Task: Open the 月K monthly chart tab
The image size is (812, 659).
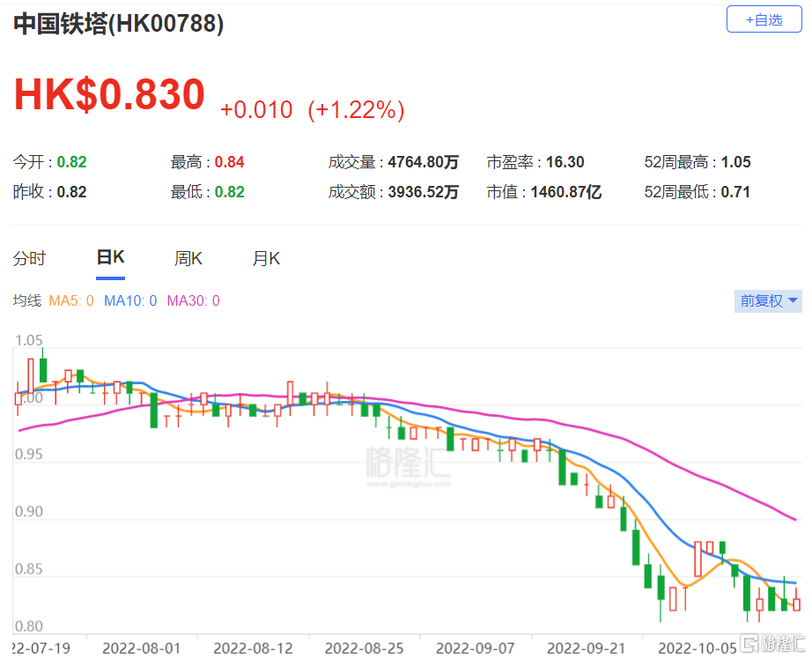Action: 266,258
